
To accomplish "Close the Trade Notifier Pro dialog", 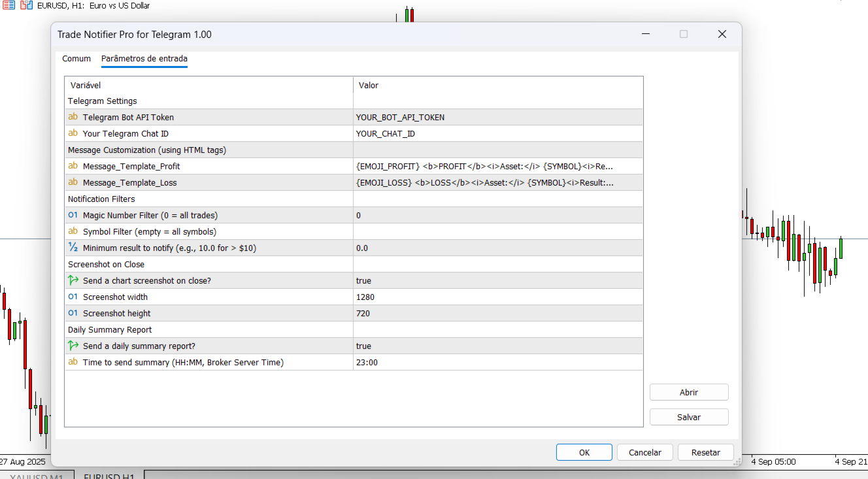I will [722, 34].
